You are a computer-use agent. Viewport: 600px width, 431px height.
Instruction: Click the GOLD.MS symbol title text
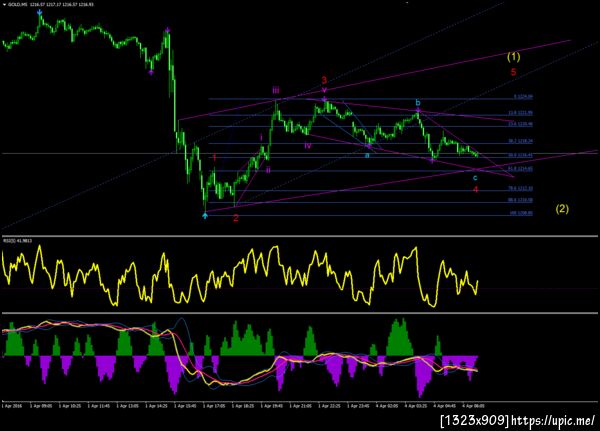pyautogui.click(x=16, y=5)
